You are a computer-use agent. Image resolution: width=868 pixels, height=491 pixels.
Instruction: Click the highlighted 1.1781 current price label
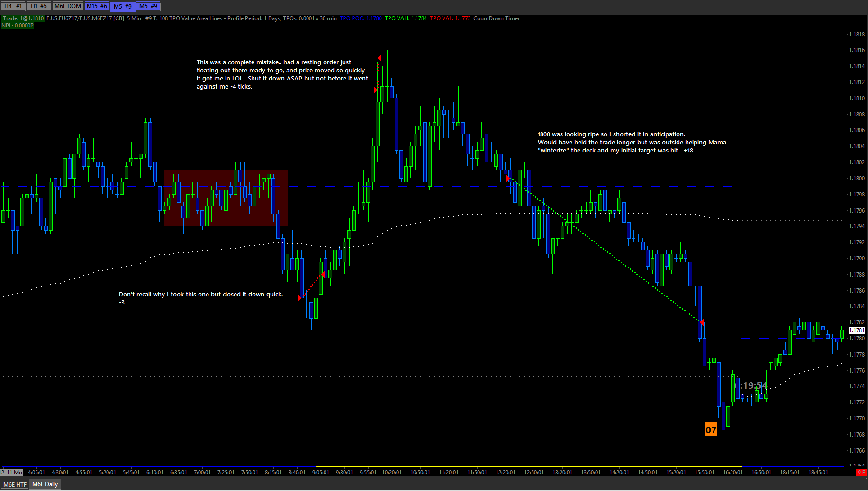(857, 330)
